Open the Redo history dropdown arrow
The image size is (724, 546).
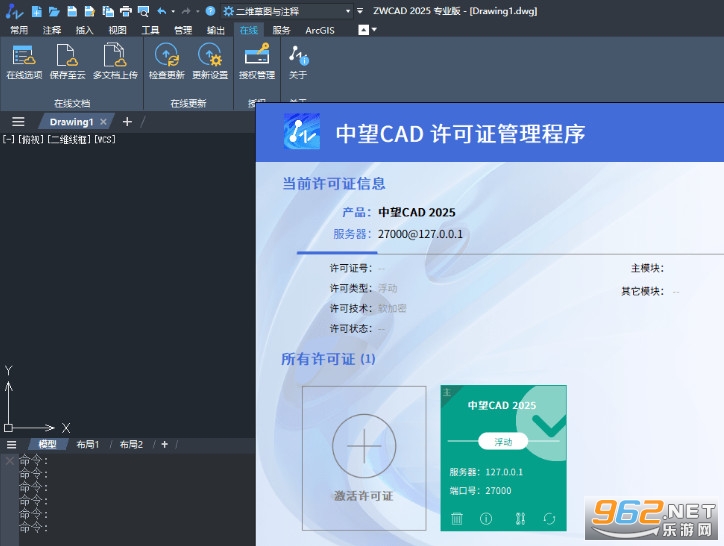(198, 12)
